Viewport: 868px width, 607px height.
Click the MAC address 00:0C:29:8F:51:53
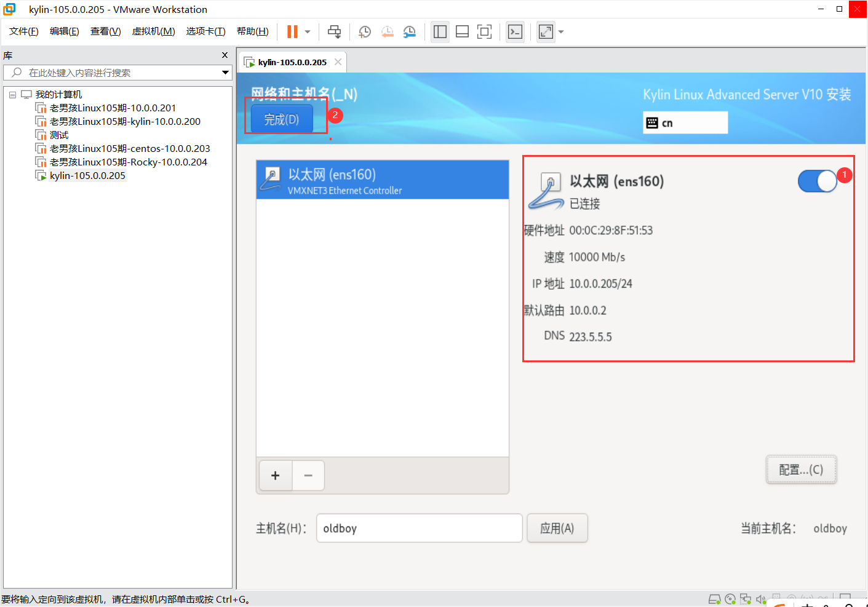point(611,231)
